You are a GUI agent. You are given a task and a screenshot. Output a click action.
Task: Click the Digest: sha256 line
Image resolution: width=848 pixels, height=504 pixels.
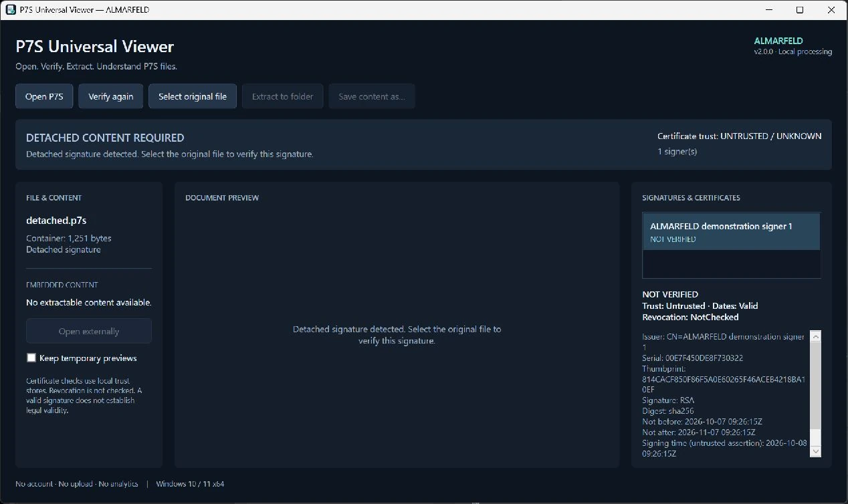pyautogui.click(x=668, y=411)
